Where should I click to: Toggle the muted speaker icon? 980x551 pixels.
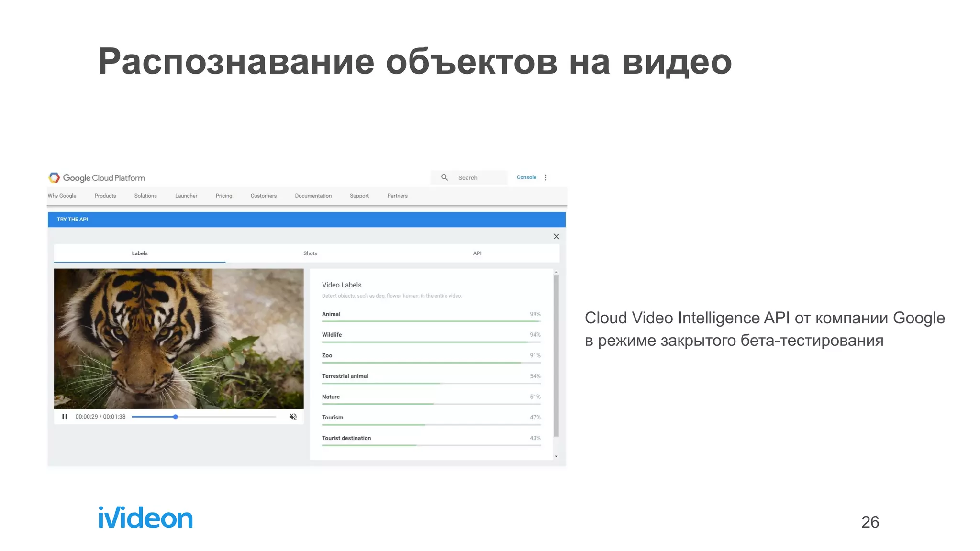click(293, 417)
